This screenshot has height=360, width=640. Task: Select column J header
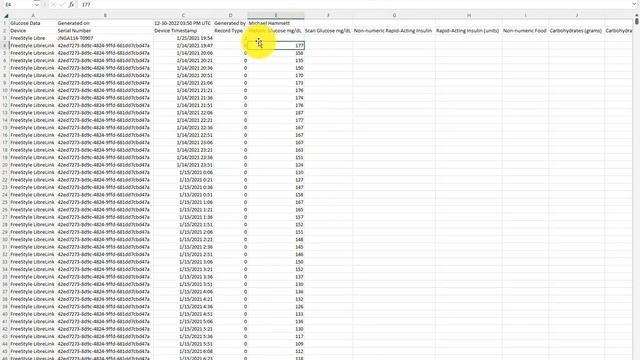577,16
